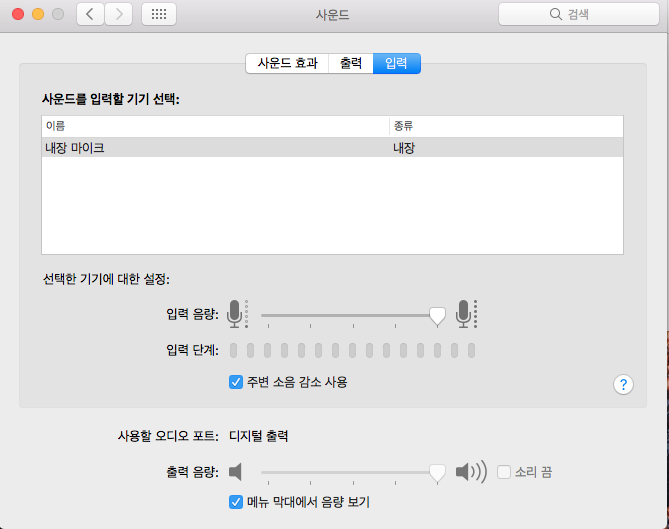Switch to the 사운드 효과 tab
This screenshot has height=529, width=669.
coord(287,63)
